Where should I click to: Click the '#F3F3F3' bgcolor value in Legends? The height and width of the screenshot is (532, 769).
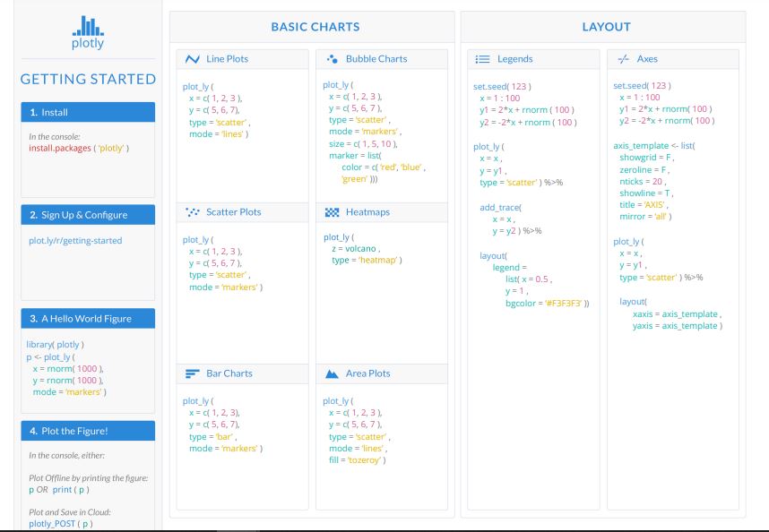coord(560,304)
